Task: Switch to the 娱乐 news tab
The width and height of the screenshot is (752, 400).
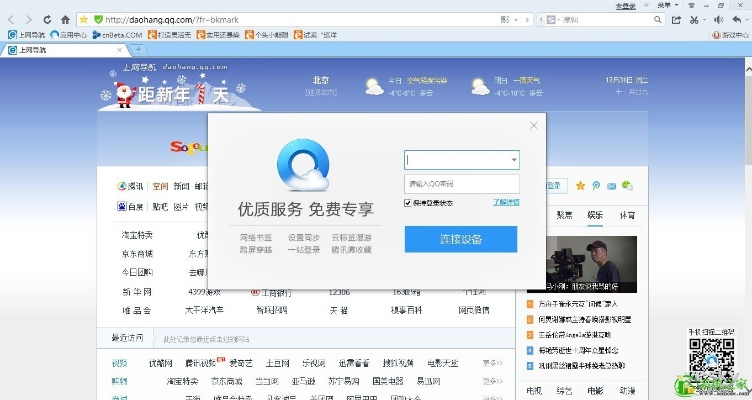Action: 595,215
